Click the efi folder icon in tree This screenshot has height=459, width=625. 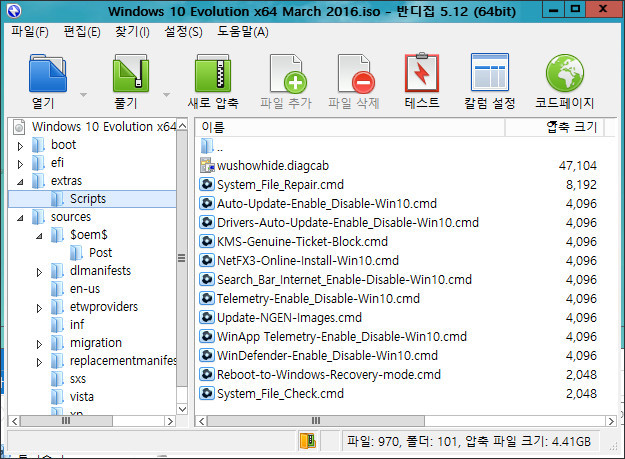[38, 163]
